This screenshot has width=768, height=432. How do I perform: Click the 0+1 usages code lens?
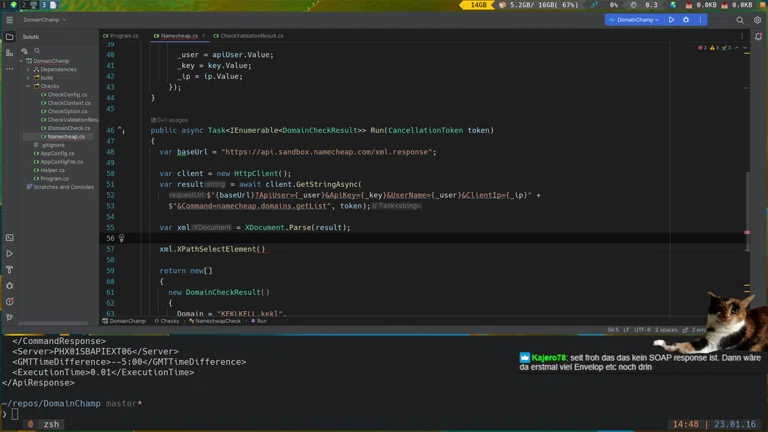(169, 120)
